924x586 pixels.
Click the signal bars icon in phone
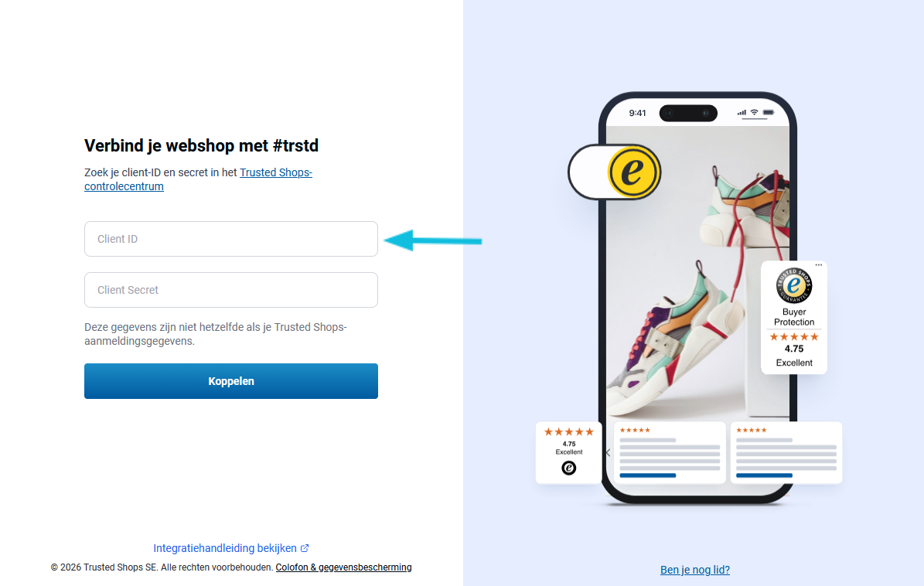(x=742, y=113)
